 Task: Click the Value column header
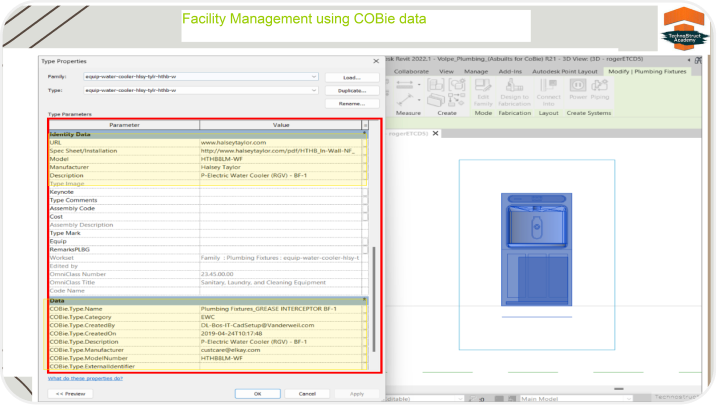pyautogui.click(x=281, y=125)
